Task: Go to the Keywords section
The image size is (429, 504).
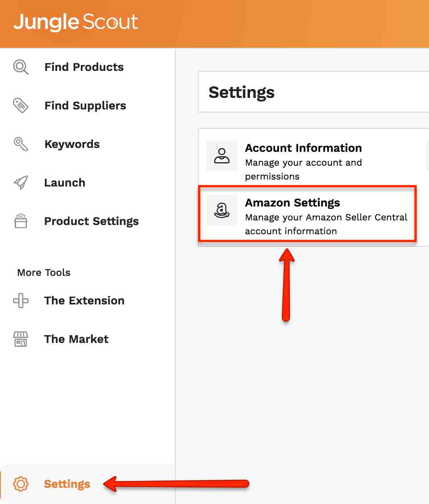Action: point(72,144)
